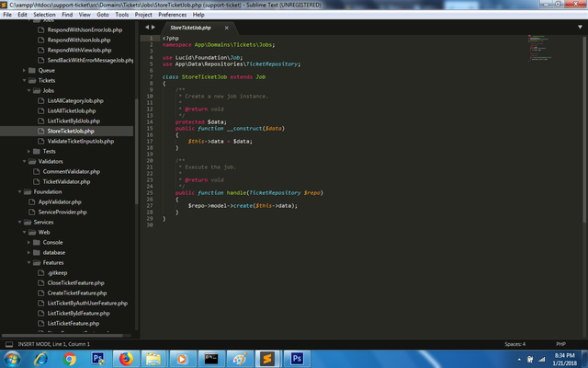
Task: Click the previous tab arrow
Action: tap(147, 27)
